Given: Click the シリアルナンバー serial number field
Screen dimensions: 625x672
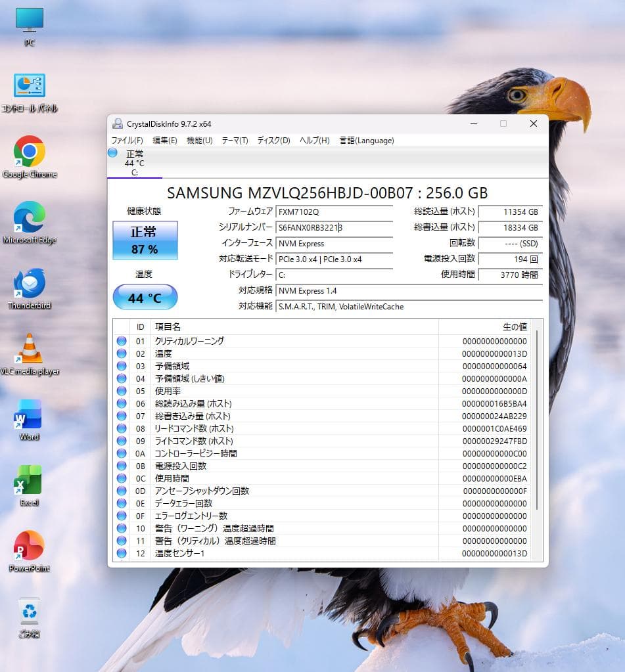Looking at the screenshot, I should pyautogui.click(x=335, y=228).
